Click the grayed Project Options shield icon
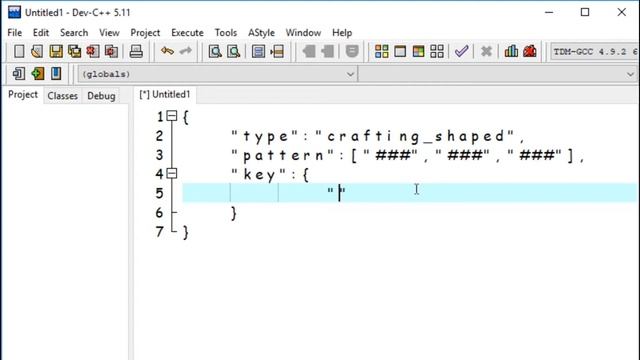This screenshot has height=360, width=640. (x=352, y=51)
